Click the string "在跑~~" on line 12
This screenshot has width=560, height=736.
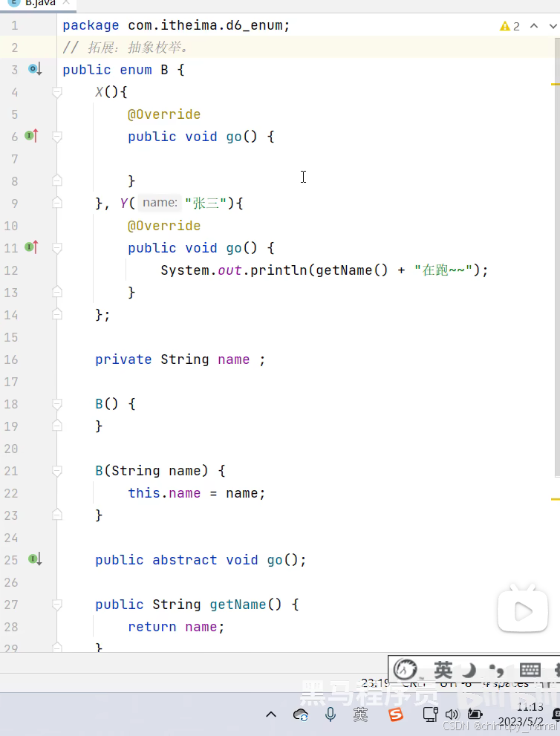443,270
